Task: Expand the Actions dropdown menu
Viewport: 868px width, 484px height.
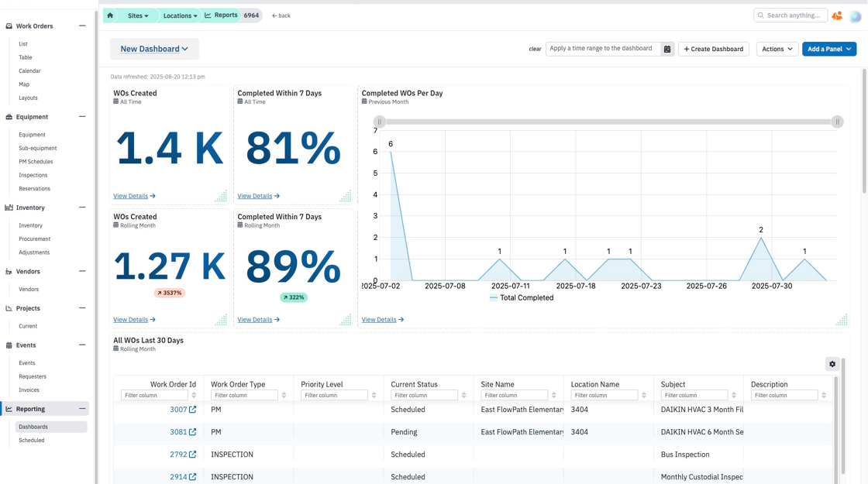Action: point(777,50)
